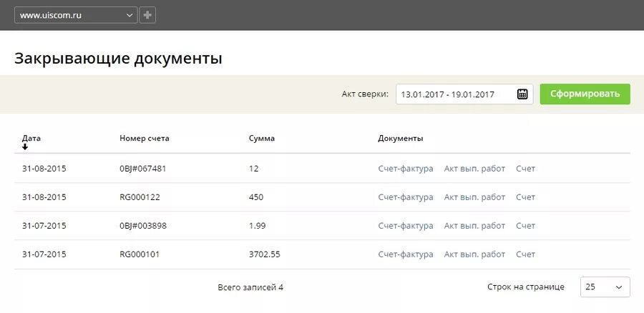
Task: Open Счет-фактура for invoice RG000101
Action: 406,254
